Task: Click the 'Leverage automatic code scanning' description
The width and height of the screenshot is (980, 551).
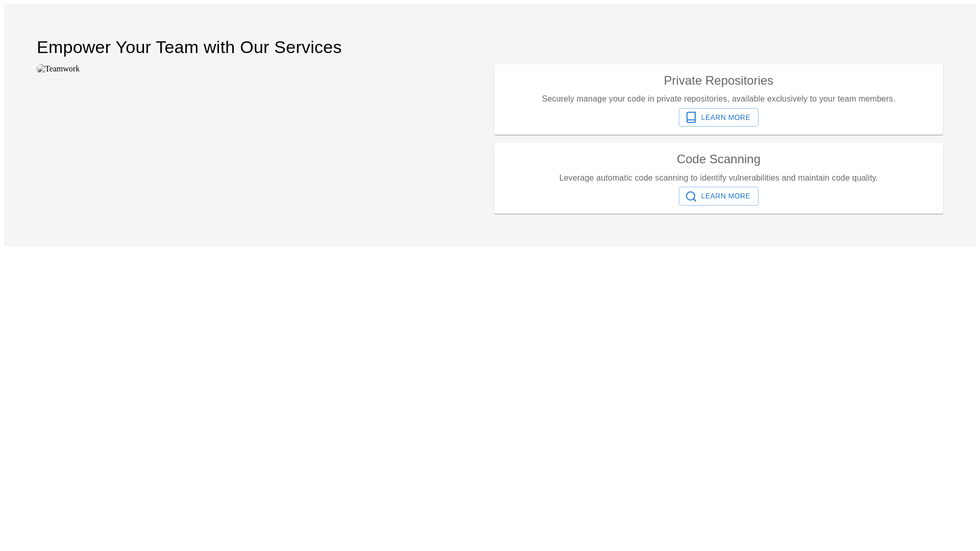Action: coord(718,178)
